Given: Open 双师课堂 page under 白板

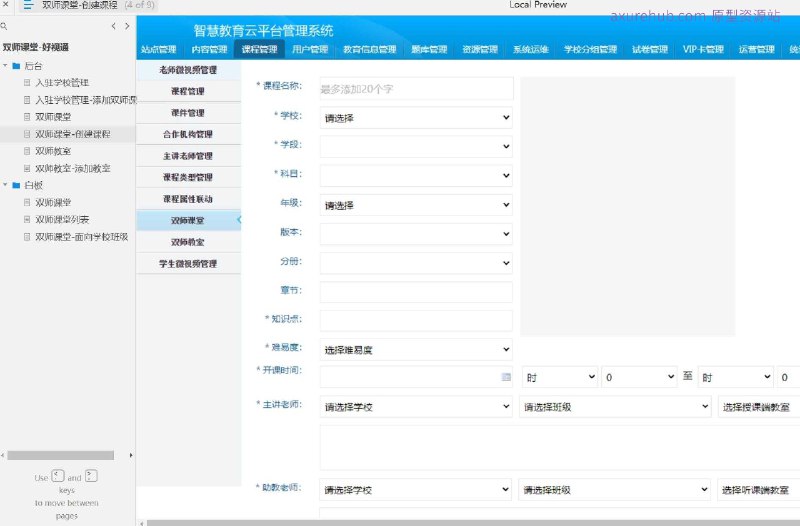Looking at the screenshot, I should (x=53, y=203).
